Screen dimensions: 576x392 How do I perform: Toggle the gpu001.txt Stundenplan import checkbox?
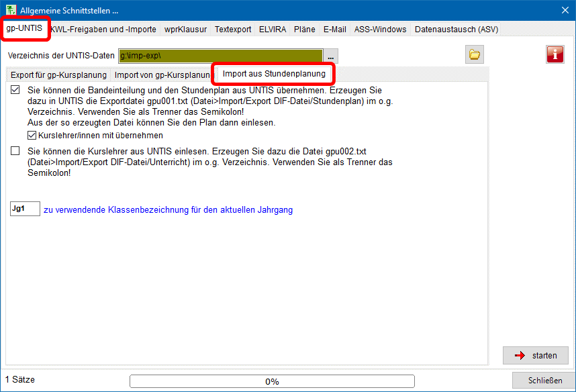click(x=15, y=89)
